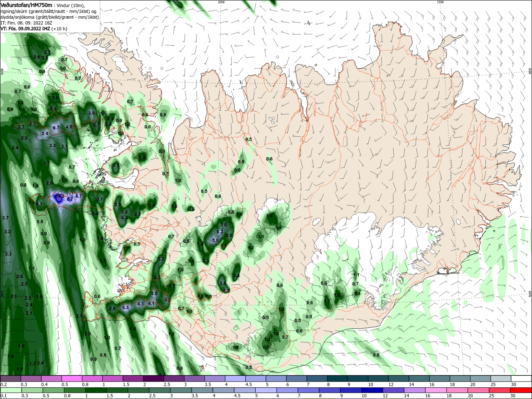532x399 pixels.
Task: Click the '5.4' precipitation value on the map
Action: 45,133
